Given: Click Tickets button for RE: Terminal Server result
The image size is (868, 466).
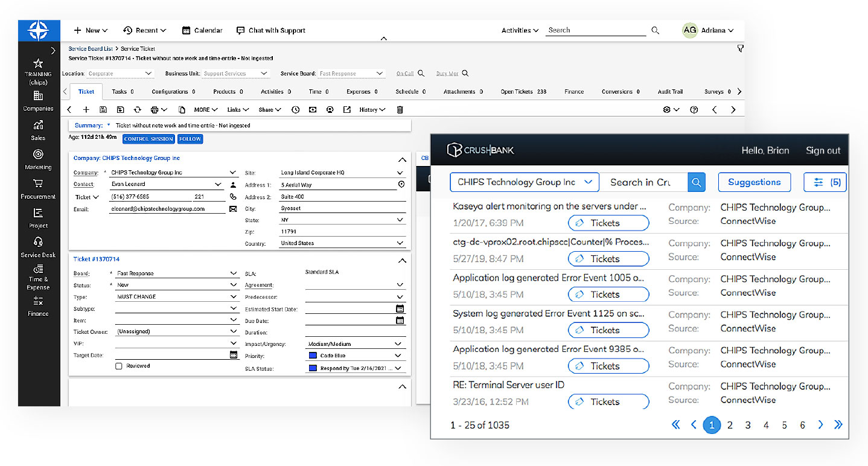Looking at the screenshot, I should (x=608, y=402).
